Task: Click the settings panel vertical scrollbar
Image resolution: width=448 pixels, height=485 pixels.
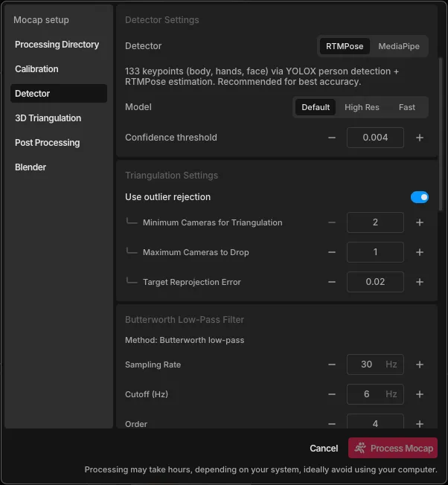Action: click(x=441, y=134)
